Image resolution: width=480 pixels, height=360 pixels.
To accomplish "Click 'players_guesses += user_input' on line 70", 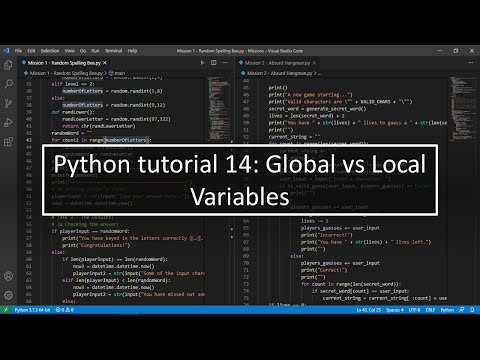I will click(x=340, y=263).
